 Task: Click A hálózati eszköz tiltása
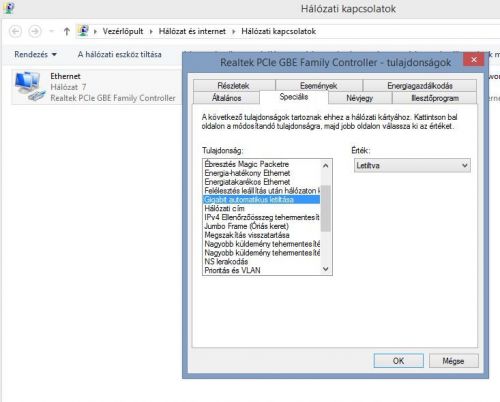click(x=119, y=54)
